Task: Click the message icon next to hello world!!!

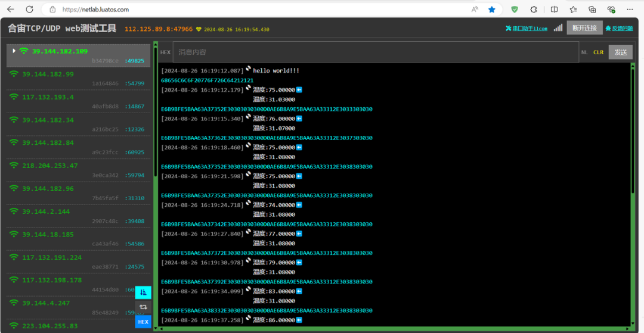Action: pyautogui.click(x=249, y=69)
